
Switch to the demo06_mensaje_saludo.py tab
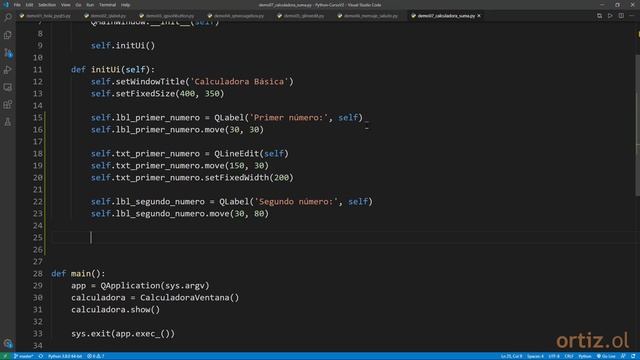click(367, 16)
